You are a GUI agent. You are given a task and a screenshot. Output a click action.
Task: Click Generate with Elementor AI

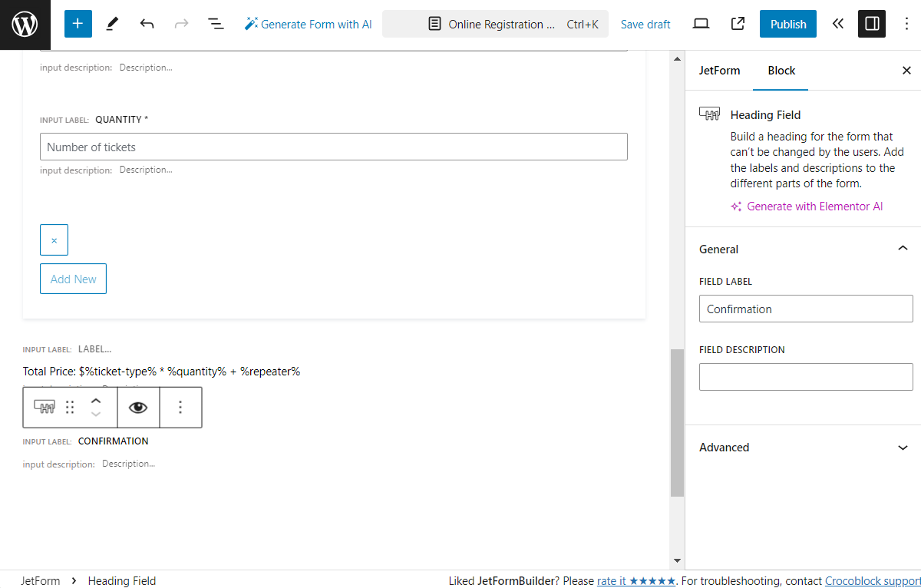(807, 206)
